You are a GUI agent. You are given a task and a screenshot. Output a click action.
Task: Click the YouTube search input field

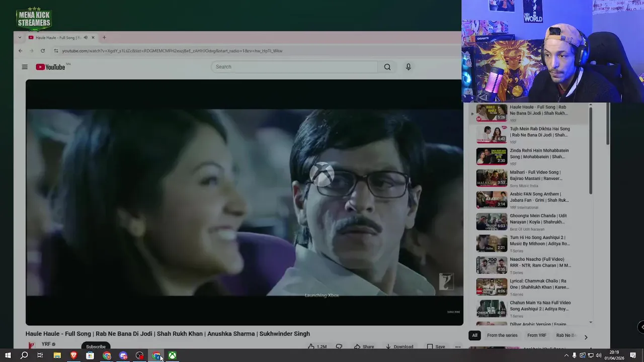(294, 67)
